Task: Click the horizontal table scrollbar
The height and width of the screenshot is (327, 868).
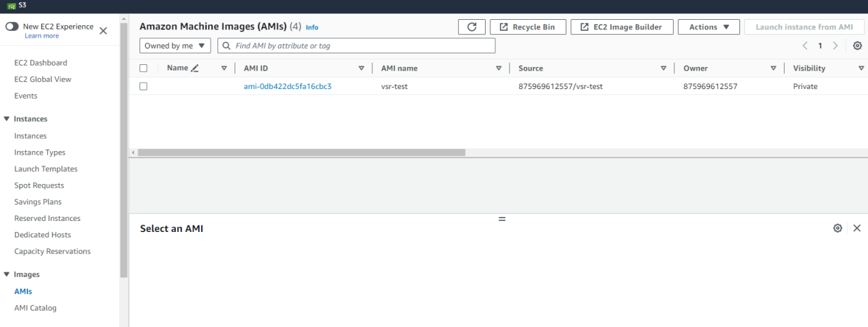Action: pyautogui.click(x=301, y=153)
